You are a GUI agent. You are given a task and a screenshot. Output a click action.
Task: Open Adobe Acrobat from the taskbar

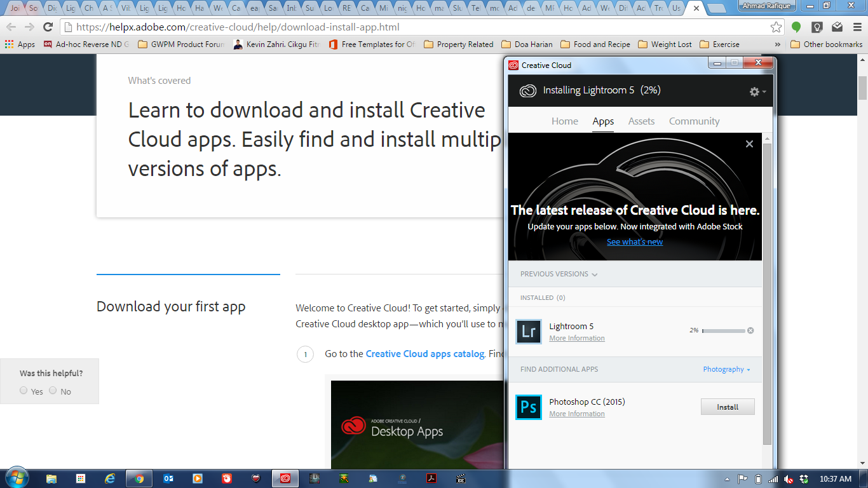coord(431,478)
